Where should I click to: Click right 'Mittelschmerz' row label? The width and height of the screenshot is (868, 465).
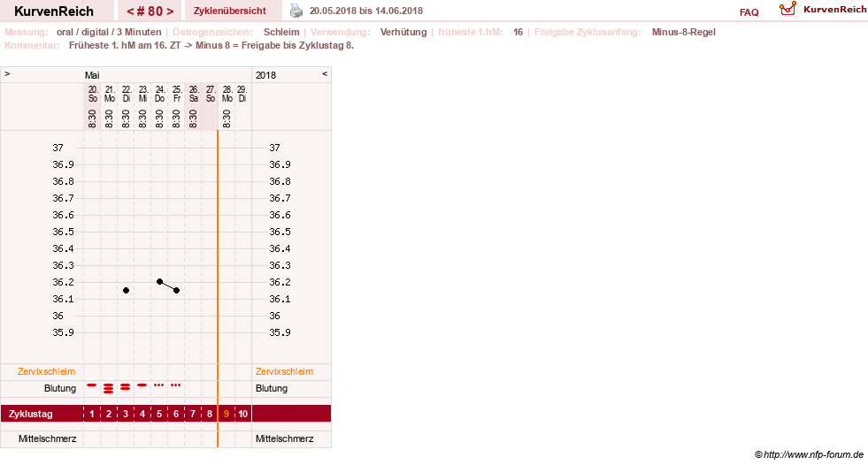285,438
